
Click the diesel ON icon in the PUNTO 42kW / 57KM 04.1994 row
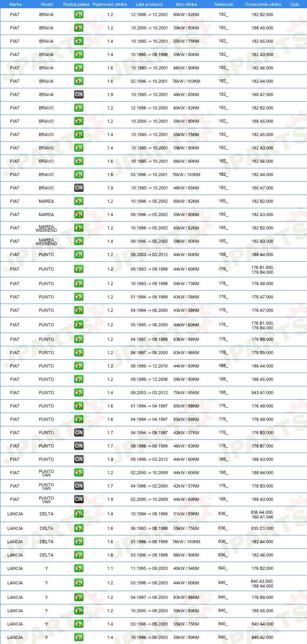79,433
